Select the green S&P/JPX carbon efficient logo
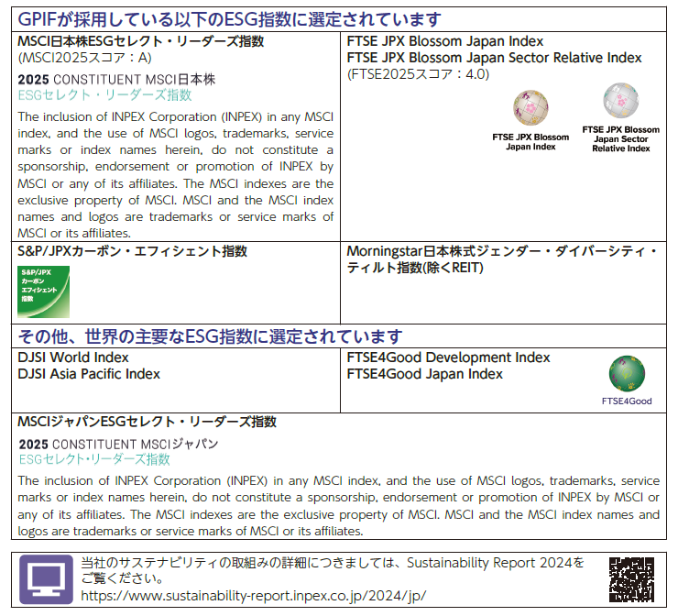Viewport: 678px width, 616px height. 44,291
